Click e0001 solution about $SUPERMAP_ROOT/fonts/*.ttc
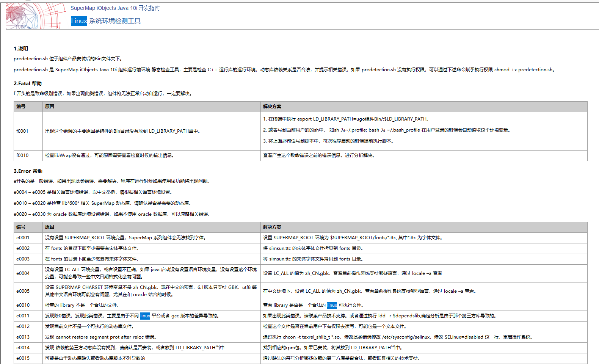 pyautogui.click(x=353, y=238)
